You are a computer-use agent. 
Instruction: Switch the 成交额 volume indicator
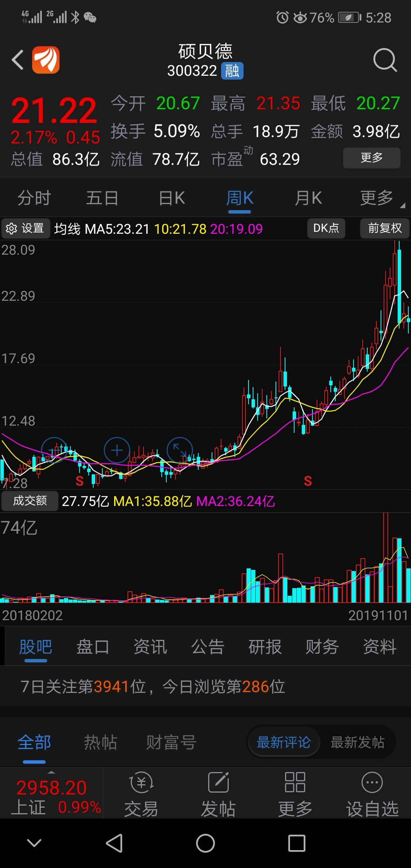30,501
